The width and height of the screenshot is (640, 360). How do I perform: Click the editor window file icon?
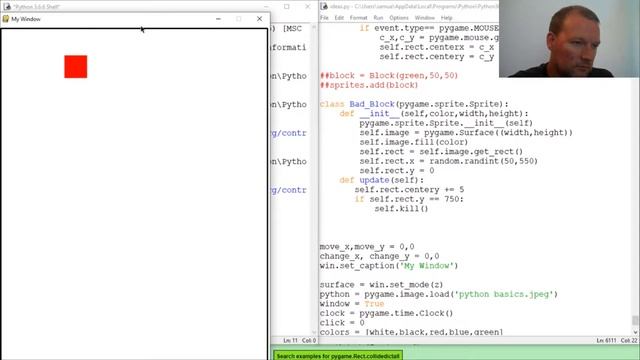click(x=324, y=7)
